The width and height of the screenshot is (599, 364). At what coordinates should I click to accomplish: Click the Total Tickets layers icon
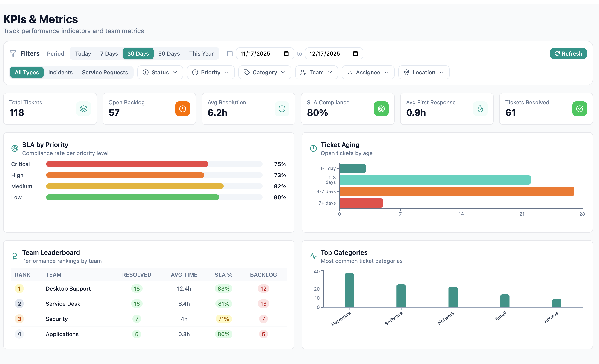[83, 109]
